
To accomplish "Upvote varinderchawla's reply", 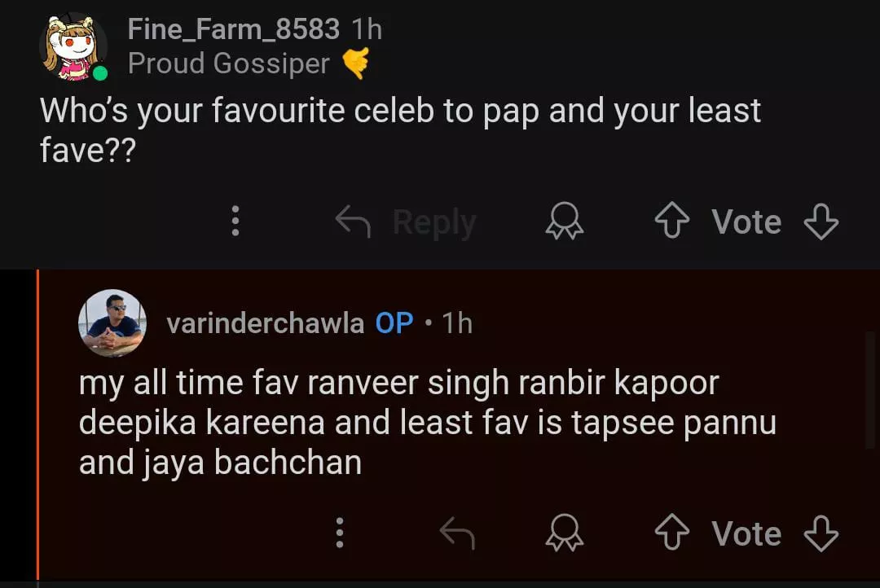I will click(x=674, y=533).
